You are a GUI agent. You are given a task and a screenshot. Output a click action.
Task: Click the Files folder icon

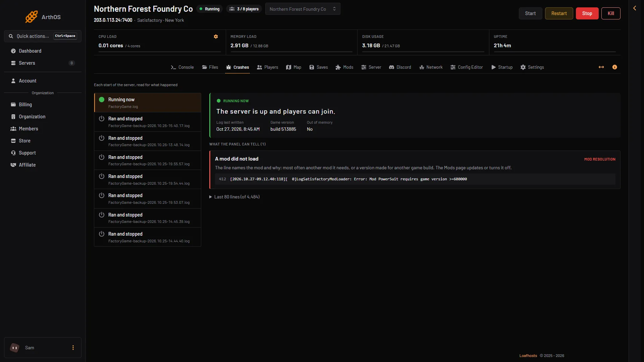[x=205, y=67]
